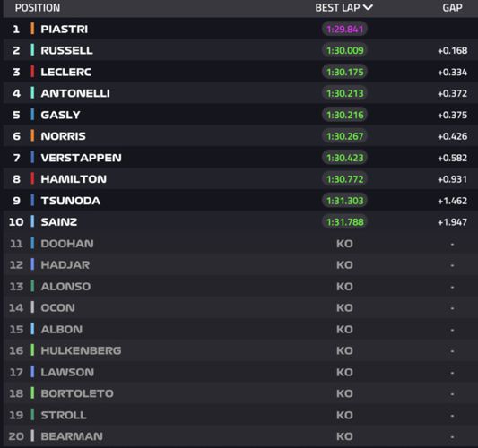Open the VERSTAPPEN driver row
The width and height of the screenshot is (478, 448).
240,158
